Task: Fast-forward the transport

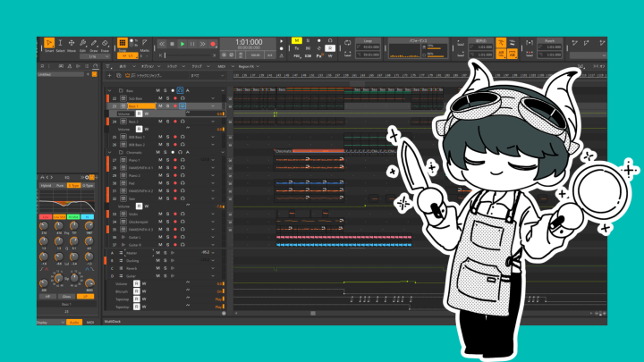Action: (202, 44)
